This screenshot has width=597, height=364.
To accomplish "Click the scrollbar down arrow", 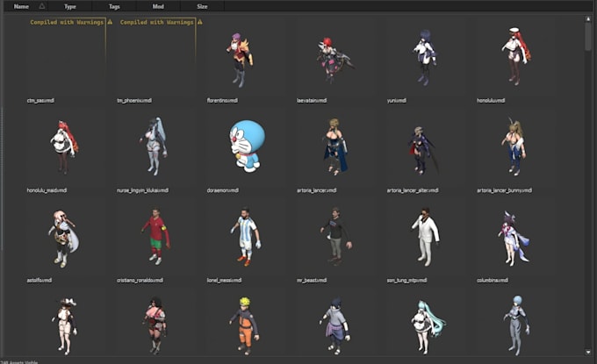I will coord(588,353).
